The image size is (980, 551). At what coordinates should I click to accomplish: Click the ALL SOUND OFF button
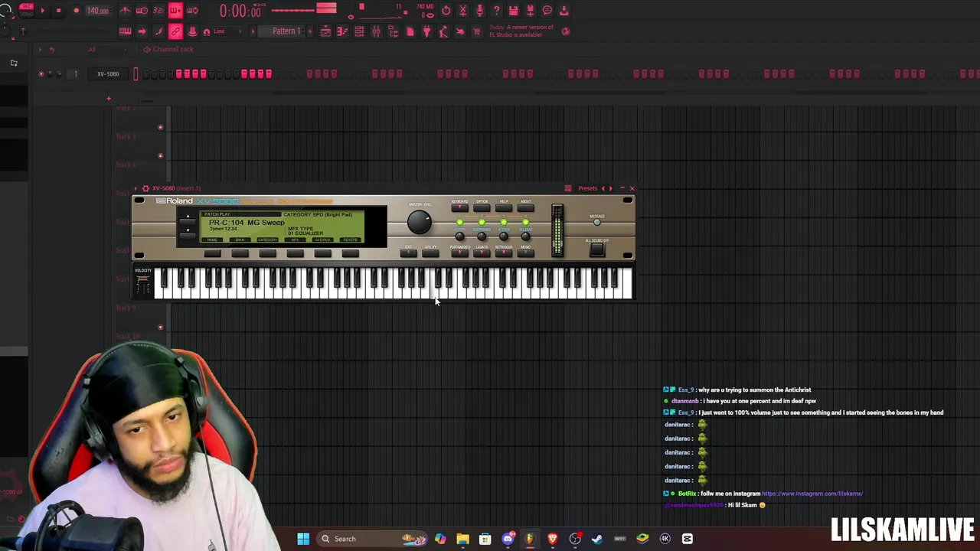point(597,250)
